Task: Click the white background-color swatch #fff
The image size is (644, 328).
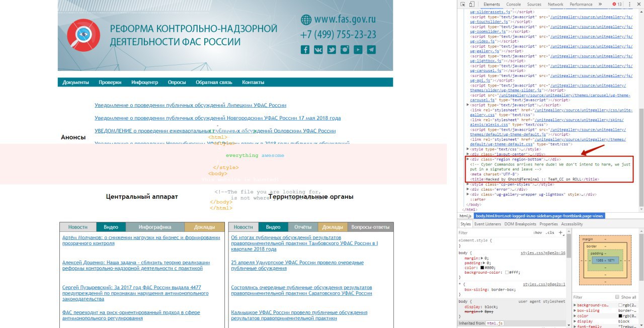Action: [507, 272]
